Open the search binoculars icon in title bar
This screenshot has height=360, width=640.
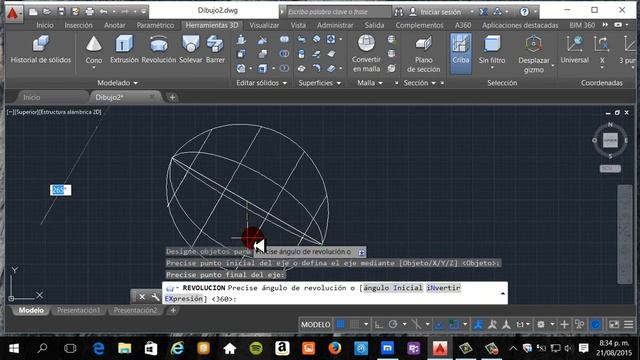(x=399, y=12)
